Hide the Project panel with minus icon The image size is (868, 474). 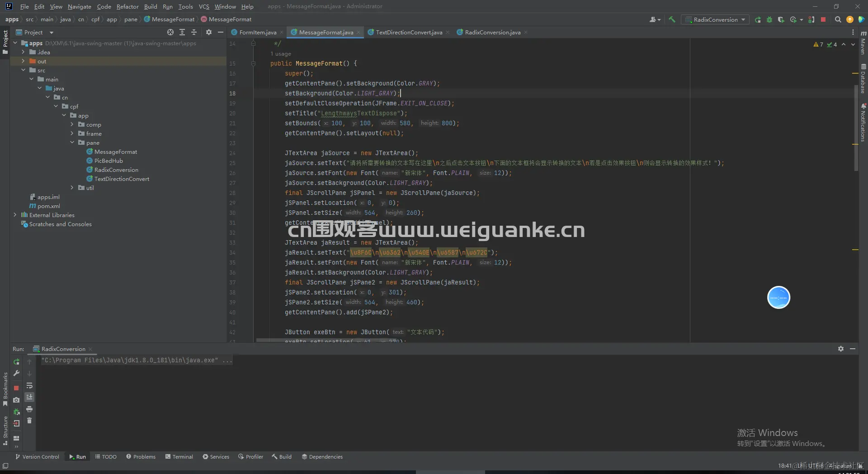(220, 32)
